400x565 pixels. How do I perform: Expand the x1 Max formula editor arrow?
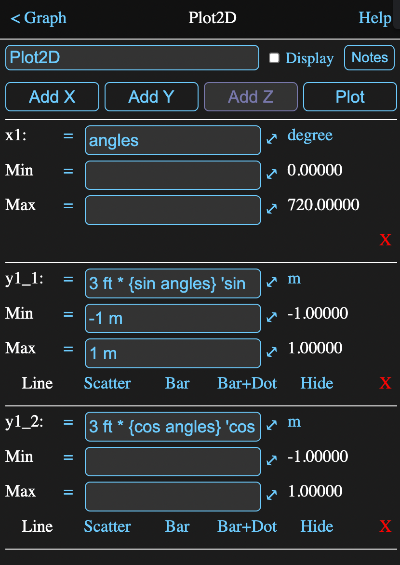[x=272, y=208]
